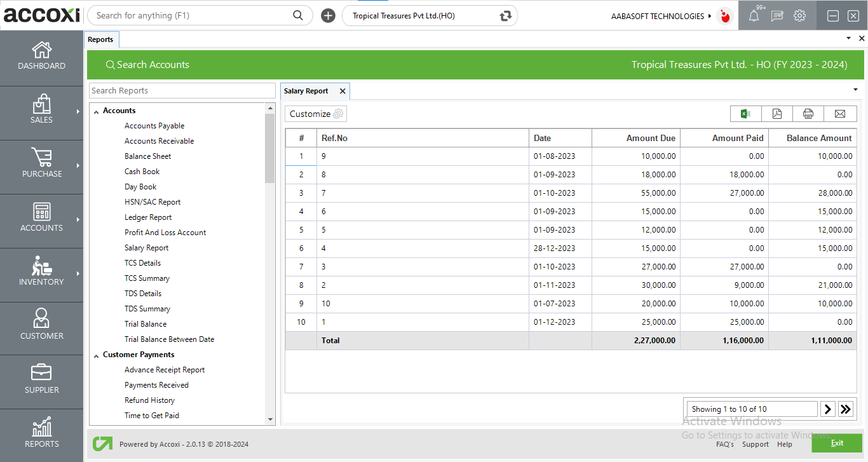The image size is (868, 462).
Task: Open the messages icon in the top bar
Action: 776,15
